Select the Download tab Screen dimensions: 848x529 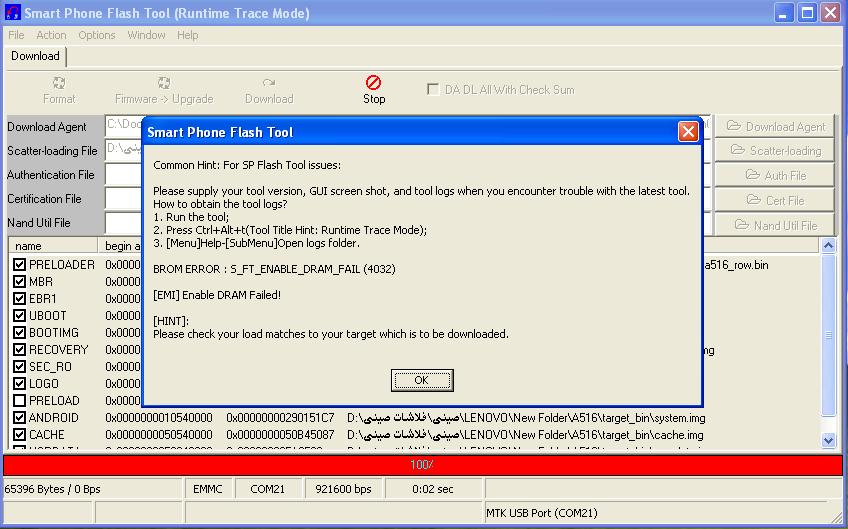click(35, 56)
